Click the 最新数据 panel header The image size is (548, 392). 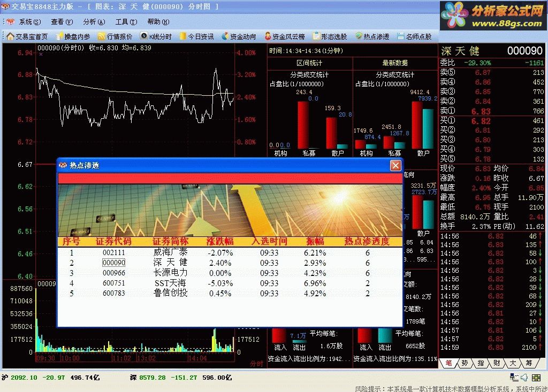click(x=395, y=63)
